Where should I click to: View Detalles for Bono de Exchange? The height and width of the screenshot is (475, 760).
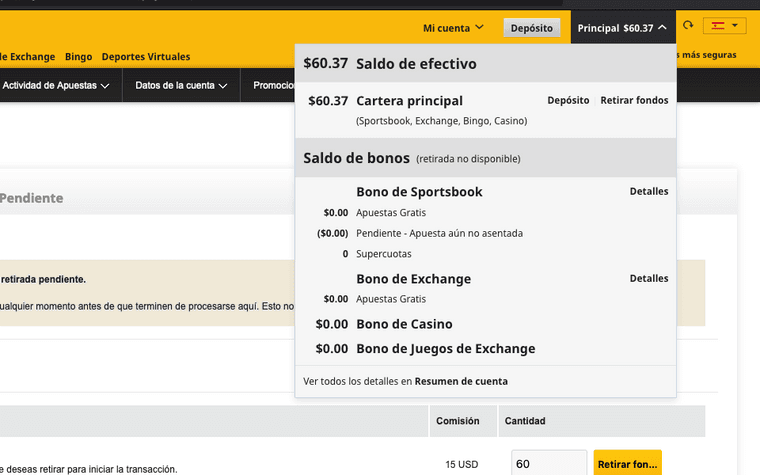pyautogui.click(x=648, y=279)
